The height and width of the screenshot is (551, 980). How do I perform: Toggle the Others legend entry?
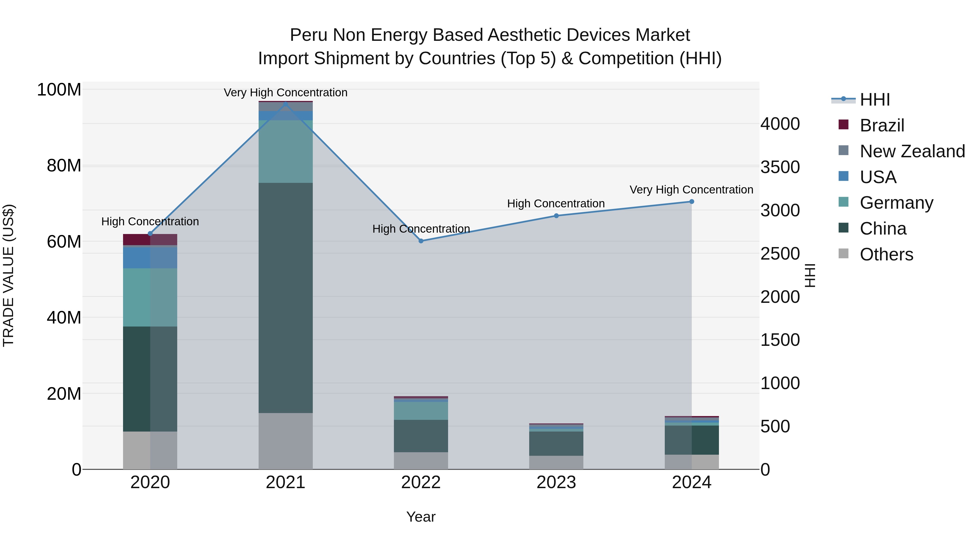point(875,254)
